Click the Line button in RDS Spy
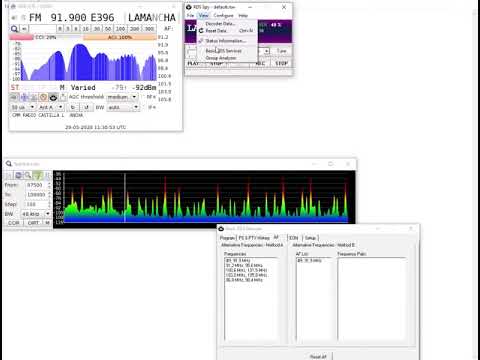 [282, 51]
